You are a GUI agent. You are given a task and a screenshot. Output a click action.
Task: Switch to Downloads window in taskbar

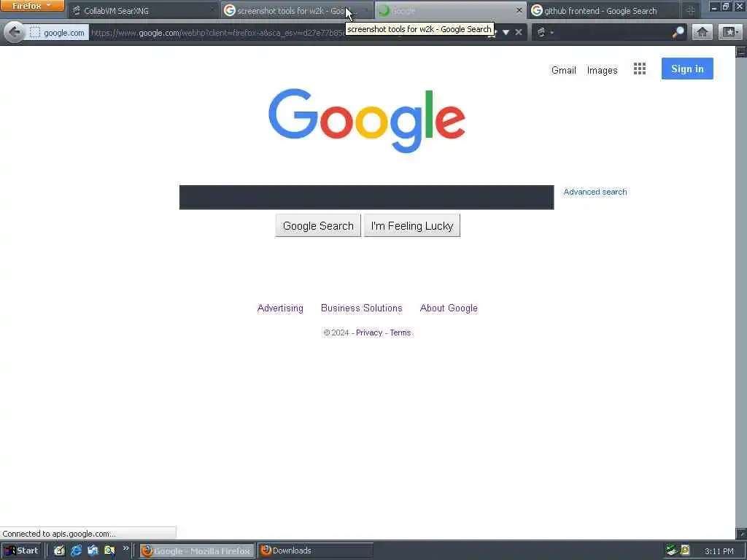point(315,551)
